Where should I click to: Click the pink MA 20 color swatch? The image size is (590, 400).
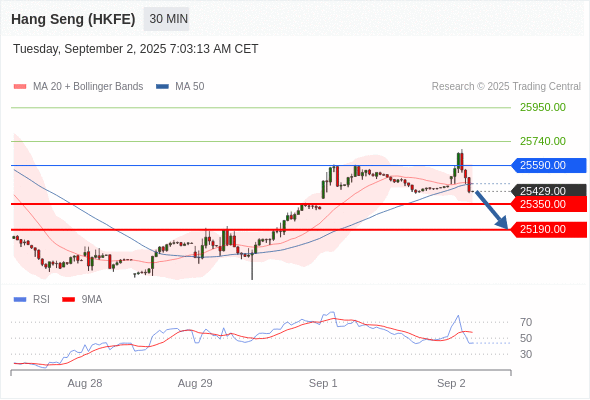point(20,87)
